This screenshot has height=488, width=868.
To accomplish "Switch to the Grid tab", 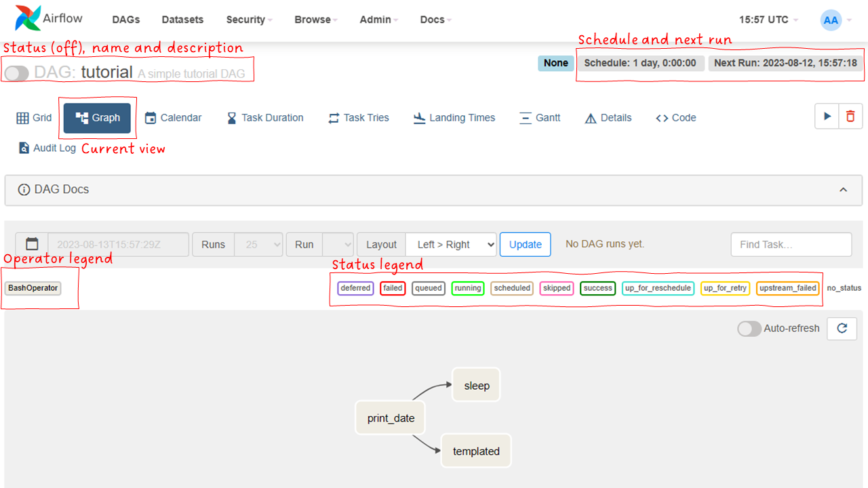I will coord(34,118).
